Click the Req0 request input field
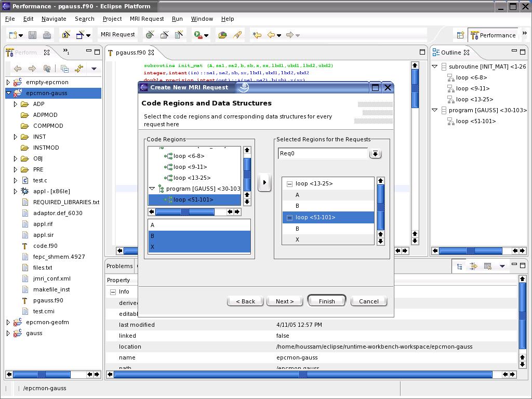 click(323, 153)
